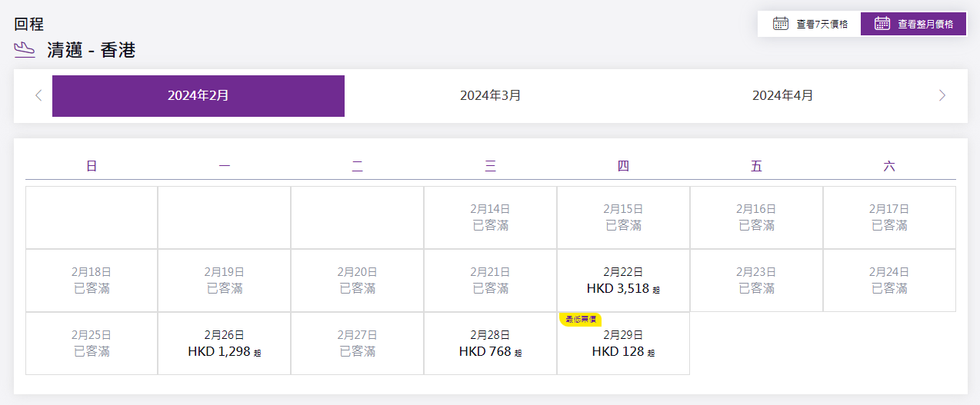Select the 2024年2月 month tab
The image size is (980, 405).
(x=198, y=96)
